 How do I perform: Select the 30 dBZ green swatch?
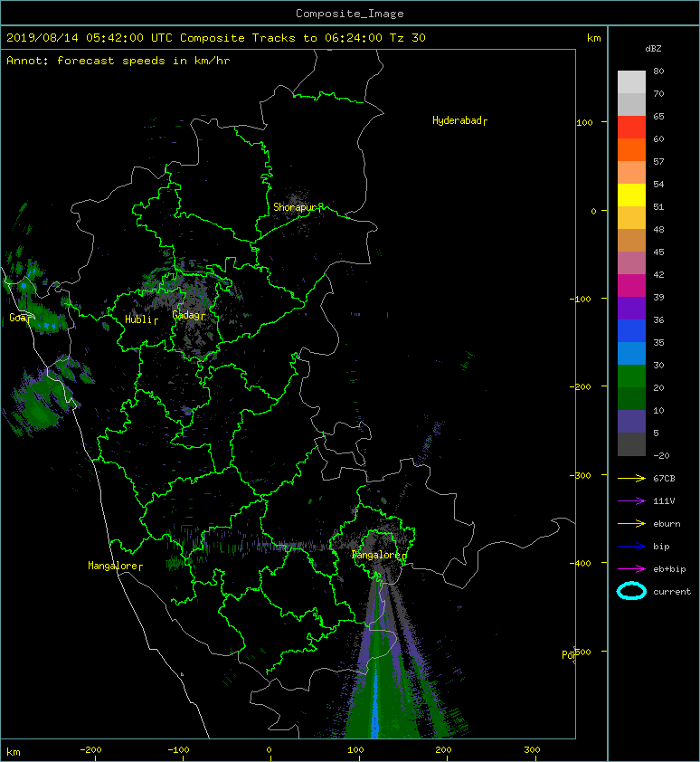631,376
